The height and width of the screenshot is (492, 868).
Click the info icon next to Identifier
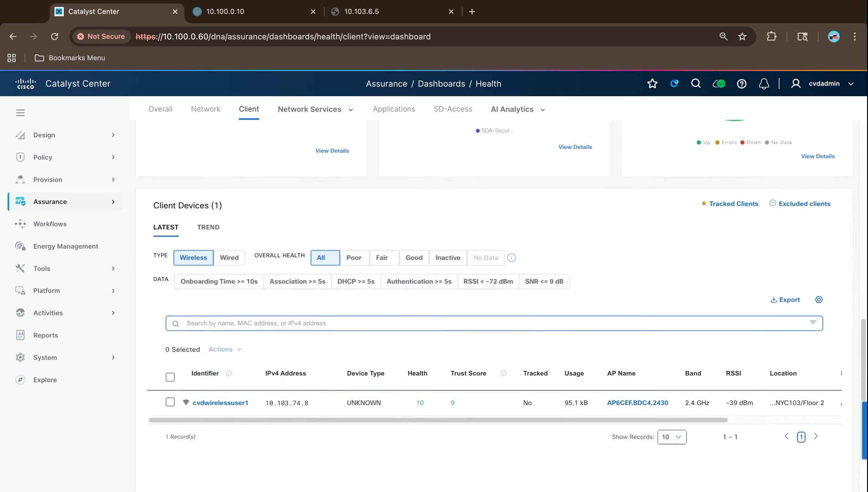(x=228, y=373)
